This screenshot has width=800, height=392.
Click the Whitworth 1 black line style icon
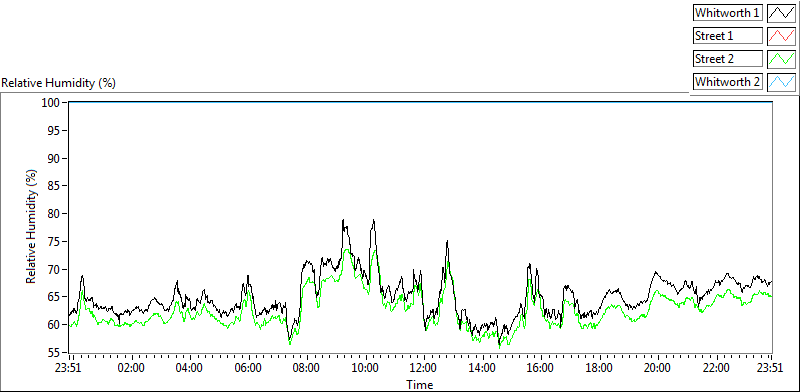[x=781, y=13]
